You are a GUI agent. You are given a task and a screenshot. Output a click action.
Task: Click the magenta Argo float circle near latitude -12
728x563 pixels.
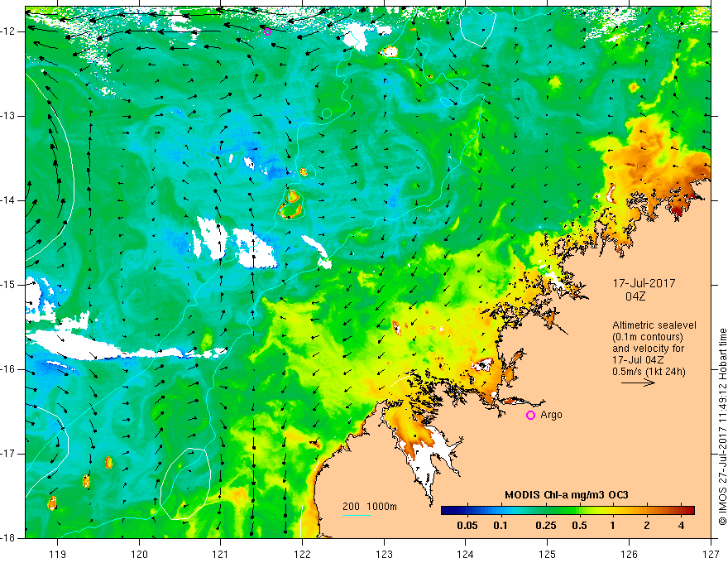[267, 31]
